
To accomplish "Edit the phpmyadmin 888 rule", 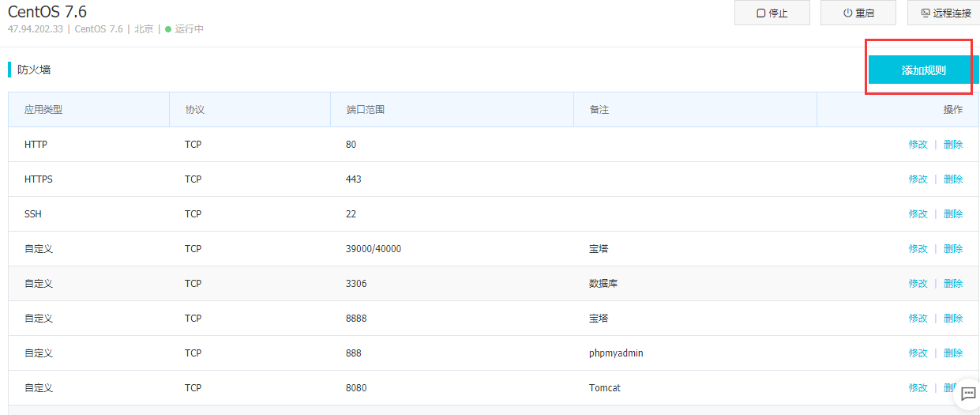I will 918,353.
